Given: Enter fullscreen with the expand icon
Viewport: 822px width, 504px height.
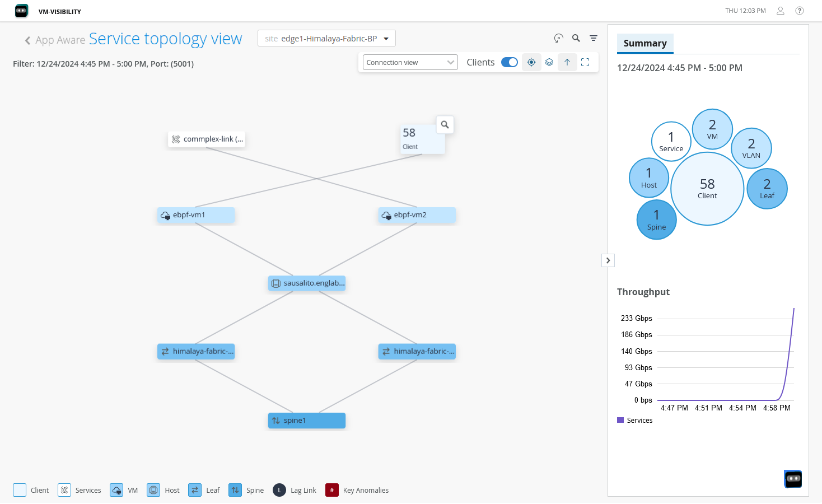Looking at the screenshot, I should (x=585, y=62).
